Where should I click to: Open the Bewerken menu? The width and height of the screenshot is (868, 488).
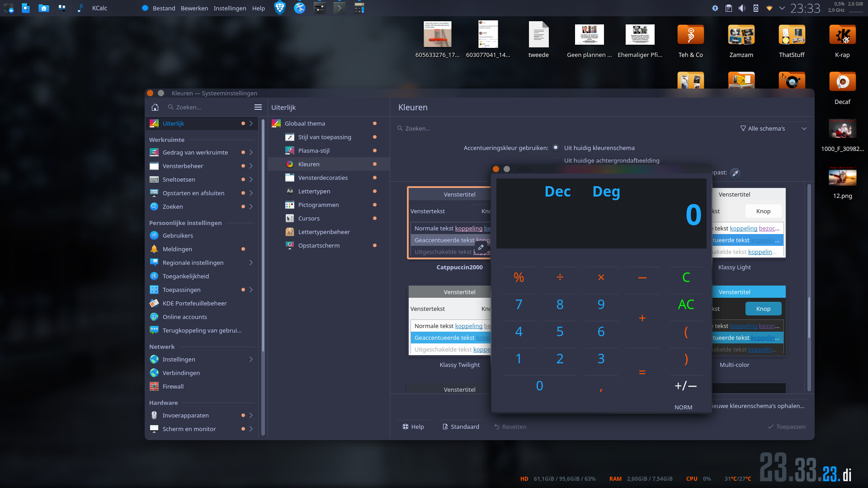point(194,8)
